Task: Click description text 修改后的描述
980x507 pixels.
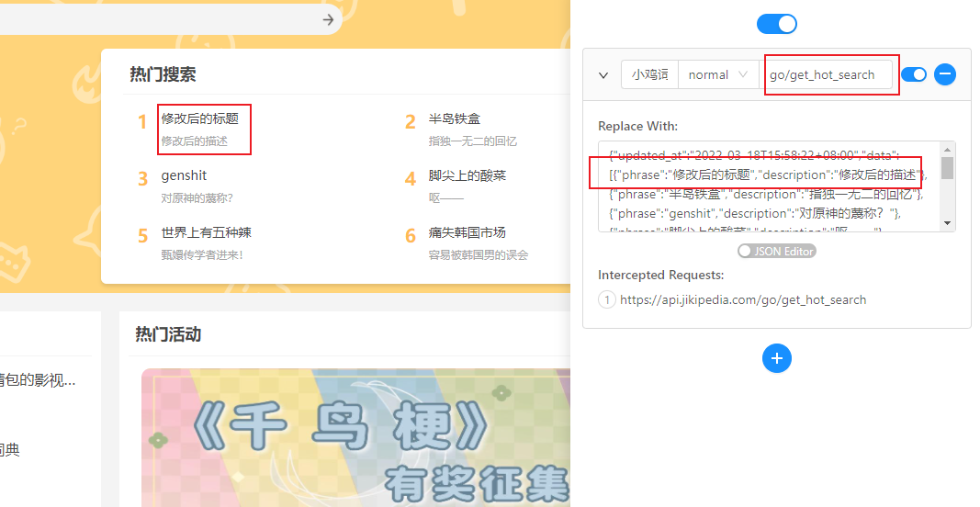Action: pos(195,141)
